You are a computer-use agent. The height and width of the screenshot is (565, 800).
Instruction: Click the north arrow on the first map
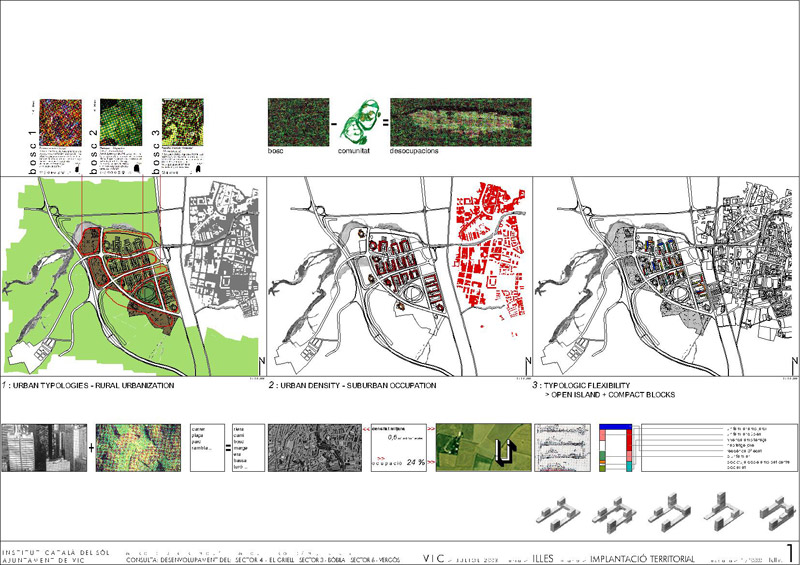point(260,361)
